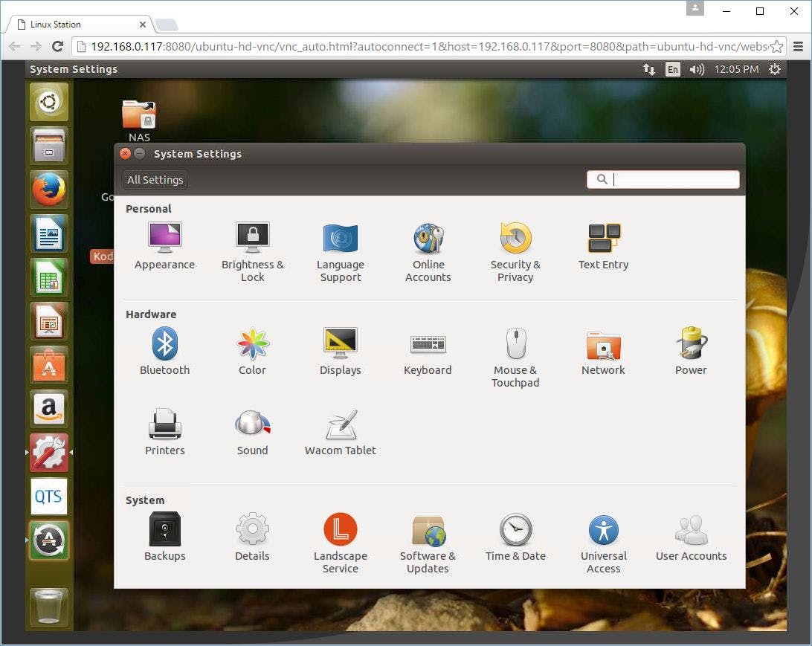
Task: Open Brightness & Lock settings
Action: [253, 253]
